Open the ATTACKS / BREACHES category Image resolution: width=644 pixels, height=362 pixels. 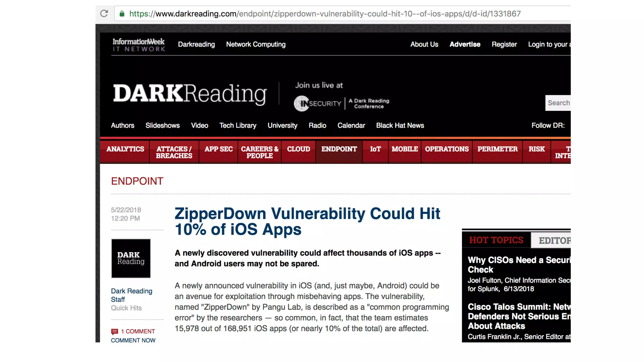coord(174,152)
